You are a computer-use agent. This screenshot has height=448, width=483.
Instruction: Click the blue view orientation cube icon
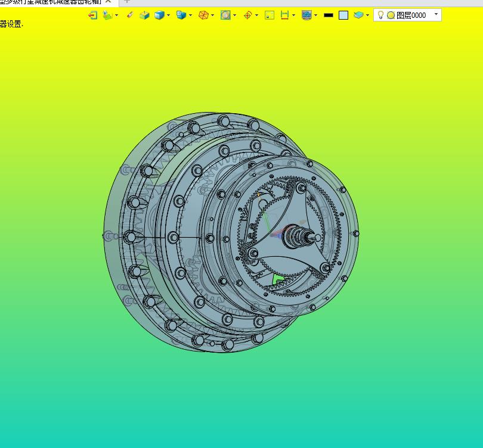(x=181, y=15)
